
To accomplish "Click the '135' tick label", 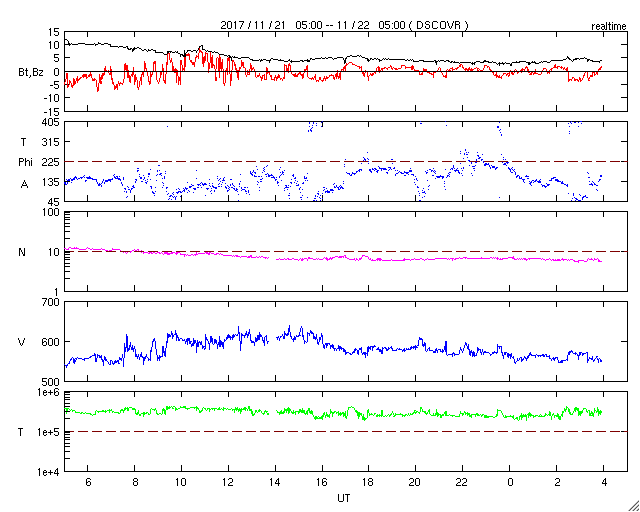I will click(50, 182).
